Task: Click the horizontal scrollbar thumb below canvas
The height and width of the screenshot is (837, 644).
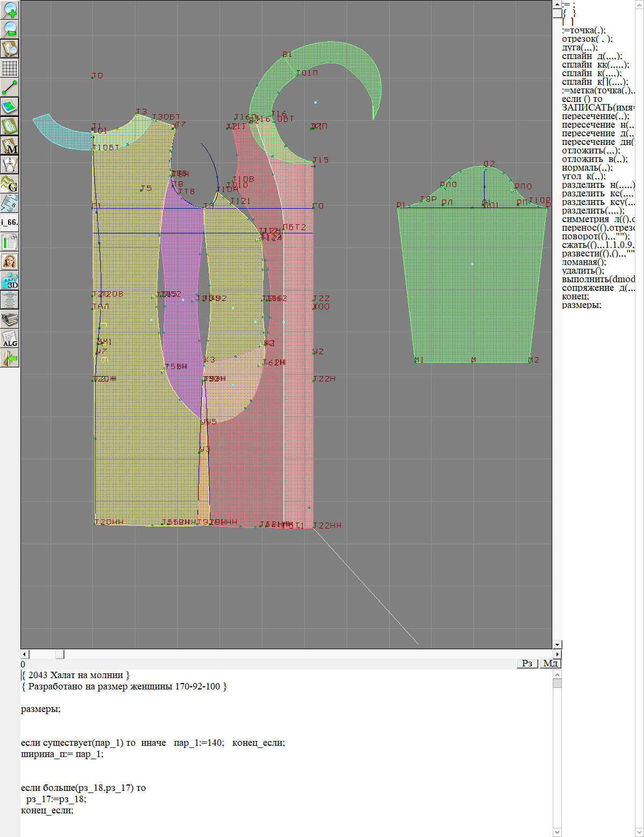Action: click(x=60, y=654)
